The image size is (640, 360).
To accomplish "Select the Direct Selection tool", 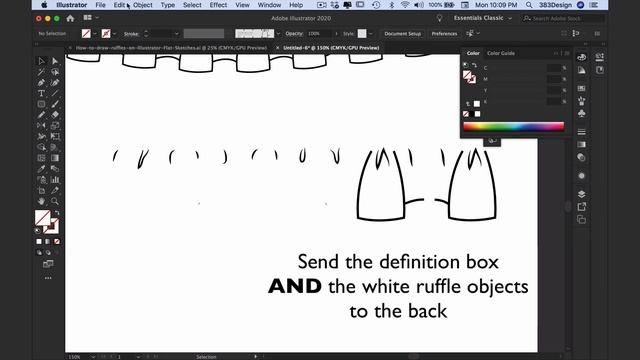I will (55, 61).
